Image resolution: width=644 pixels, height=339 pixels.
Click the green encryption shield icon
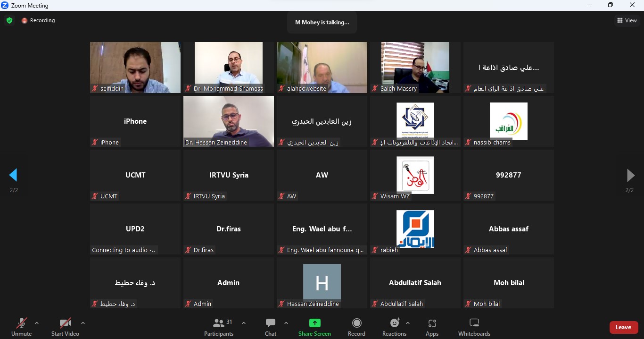click(x=9, y=20)
